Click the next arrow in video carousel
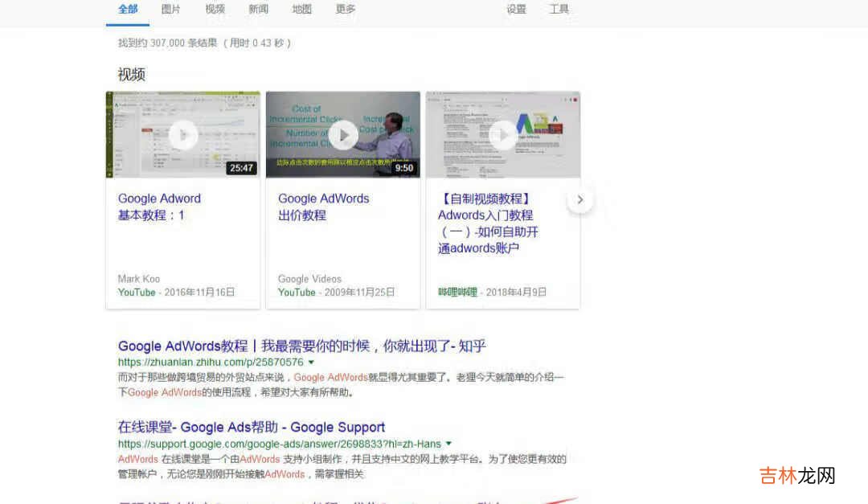Viewport: 868px width, 504px height. [x=580, y=200]
